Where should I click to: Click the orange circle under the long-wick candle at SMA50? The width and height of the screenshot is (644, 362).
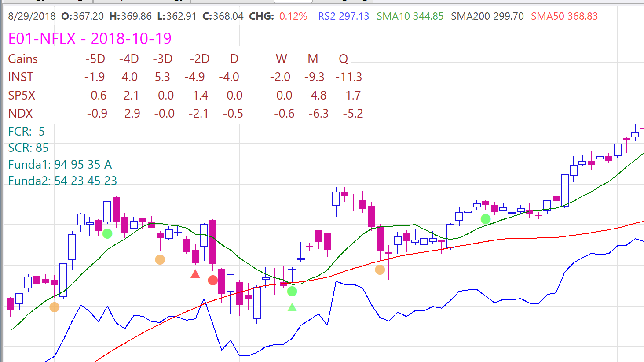pos(380,270)
